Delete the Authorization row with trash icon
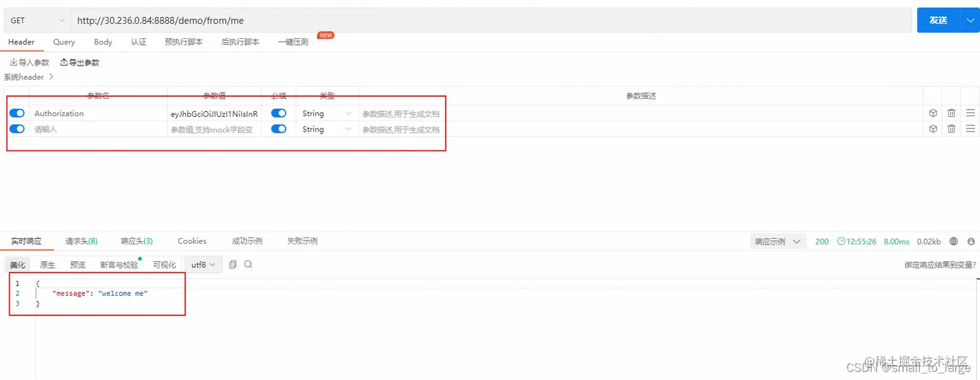Viewport: 980px width, 380px height. (951, 113)
